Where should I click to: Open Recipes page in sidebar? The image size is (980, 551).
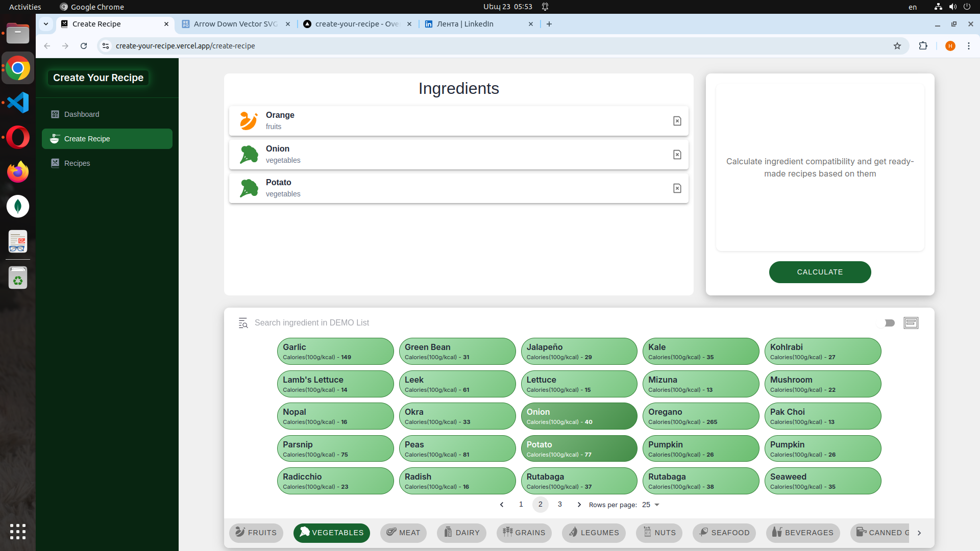(77, 163)
